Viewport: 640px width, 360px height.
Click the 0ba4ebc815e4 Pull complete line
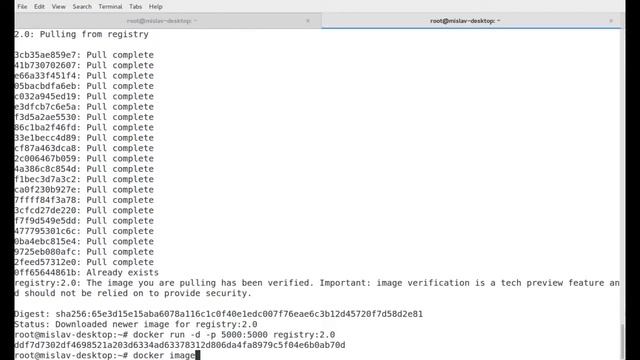point(84,242)
